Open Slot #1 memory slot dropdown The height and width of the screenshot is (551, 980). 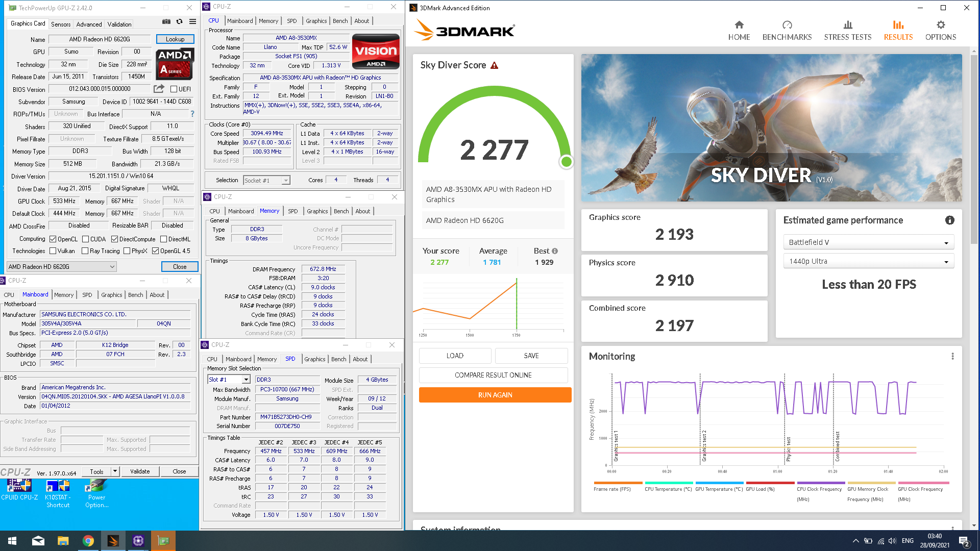tap(229, 380)
